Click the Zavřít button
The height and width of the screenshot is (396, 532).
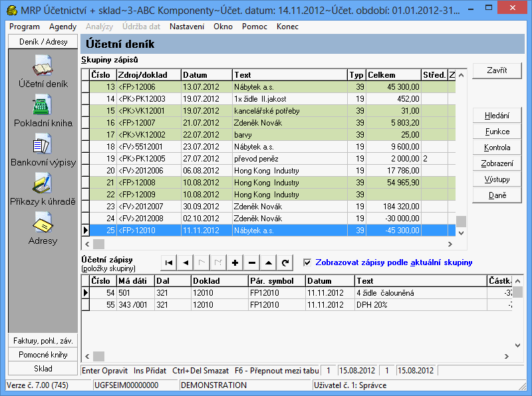point(497,70)
